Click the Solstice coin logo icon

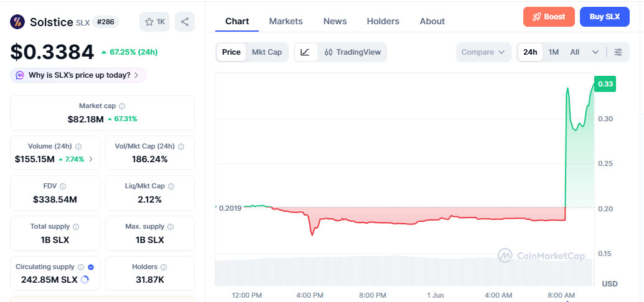17,22
